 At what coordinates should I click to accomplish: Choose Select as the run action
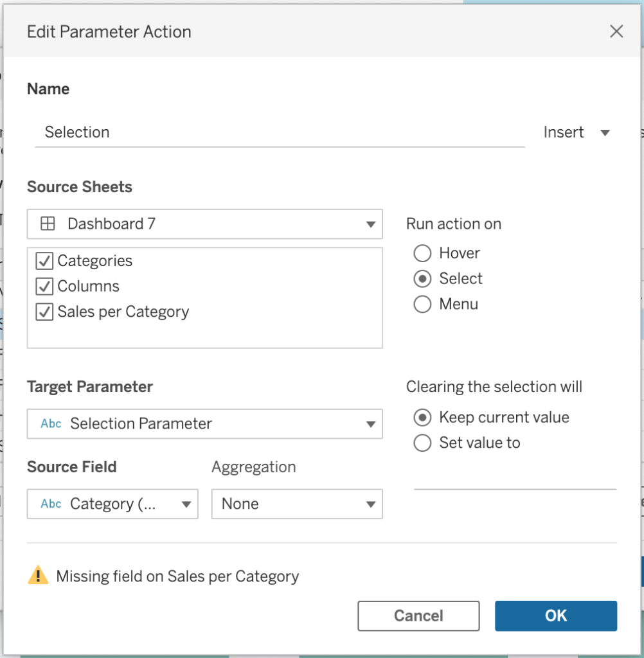click(422, 279)
